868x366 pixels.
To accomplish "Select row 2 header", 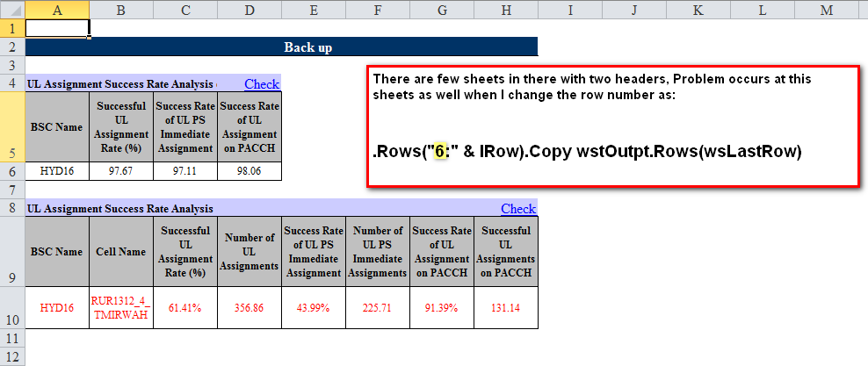I will click(12, 47).
